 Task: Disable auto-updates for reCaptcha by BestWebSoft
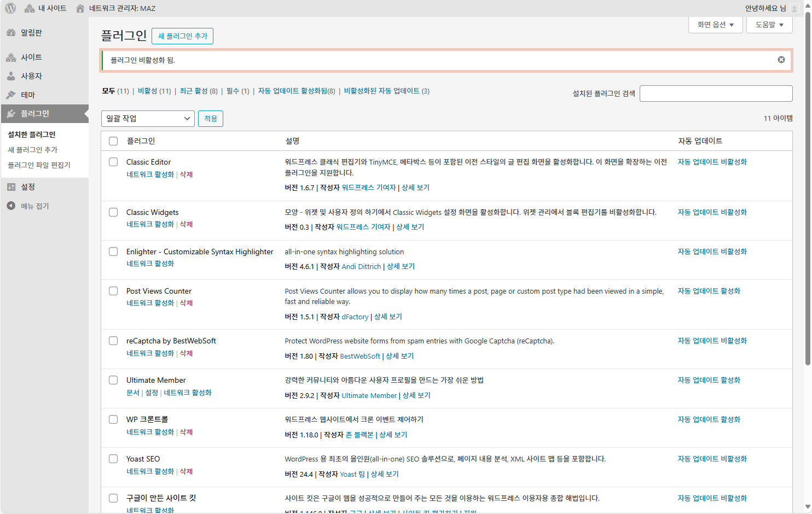point(712,341)
